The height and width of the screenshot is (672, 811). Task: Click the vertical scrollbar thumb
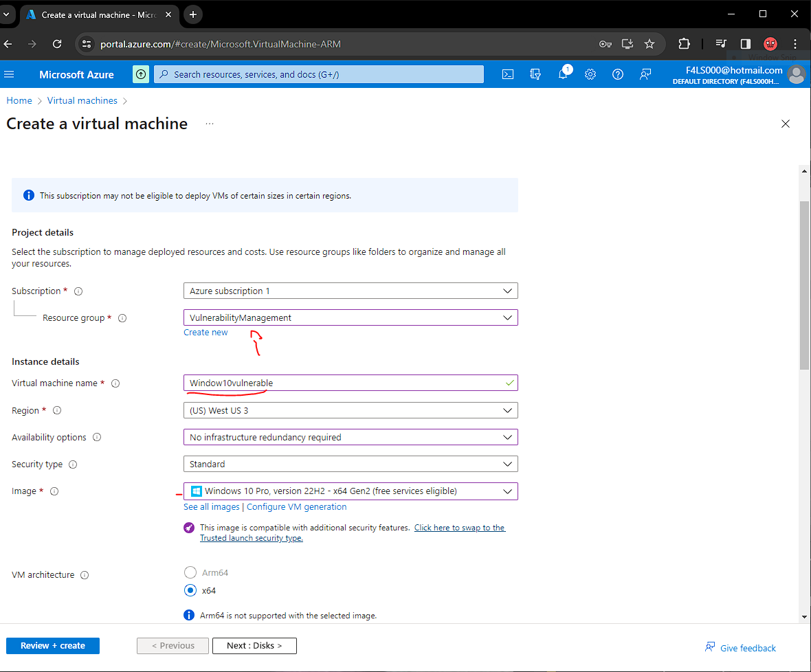[804, 285]
